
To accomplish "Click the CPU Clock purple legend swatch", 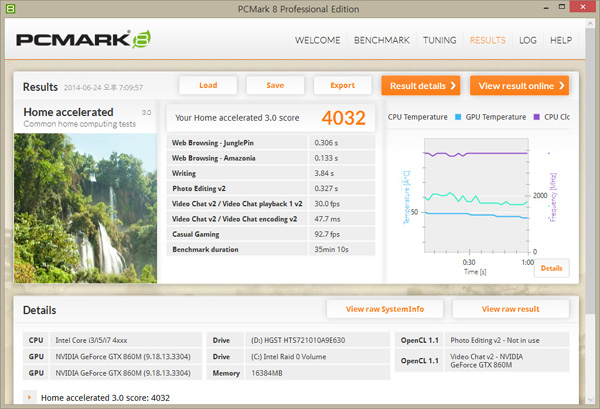I will pos(536,117).
